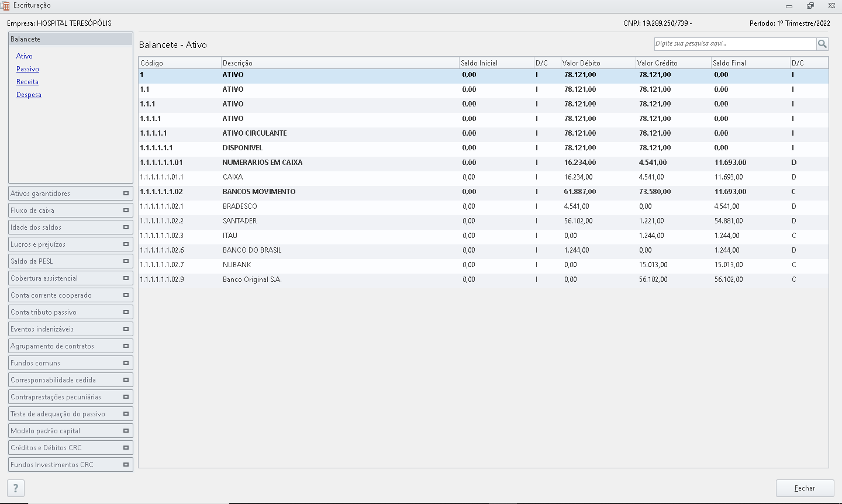
Task: Click the Cobertura assistencial expand icon
Action: (126, 278)
